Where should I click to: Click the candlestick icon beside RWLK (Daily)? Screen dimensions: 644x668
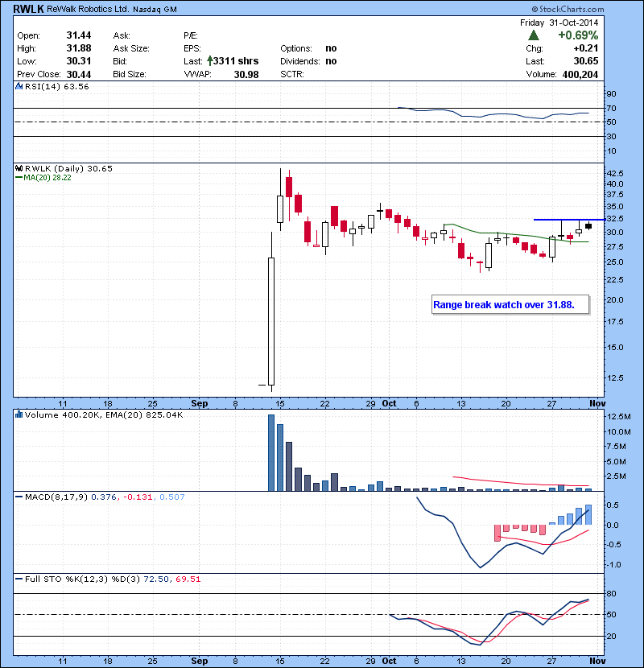click(19, 168)
